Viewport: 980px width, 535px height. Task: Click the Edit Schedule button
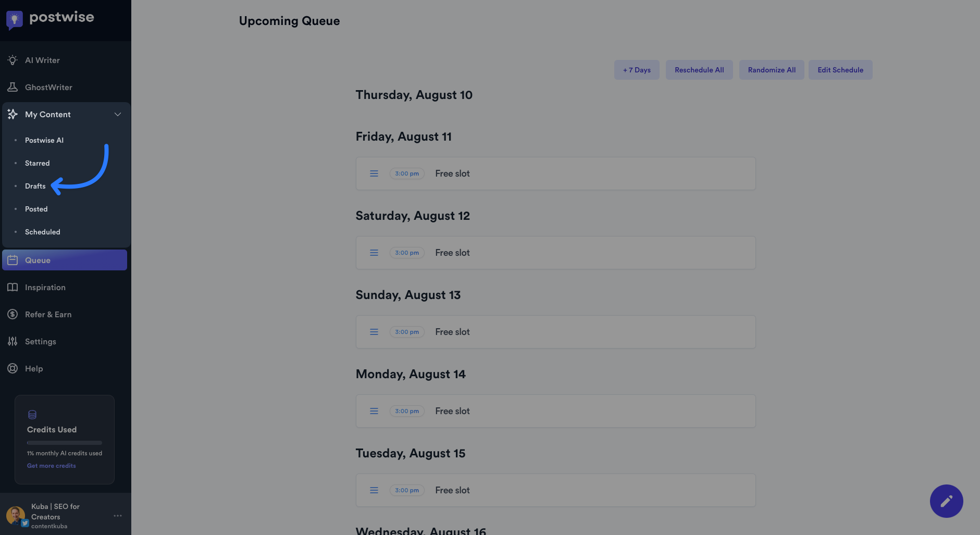(840, 70)
